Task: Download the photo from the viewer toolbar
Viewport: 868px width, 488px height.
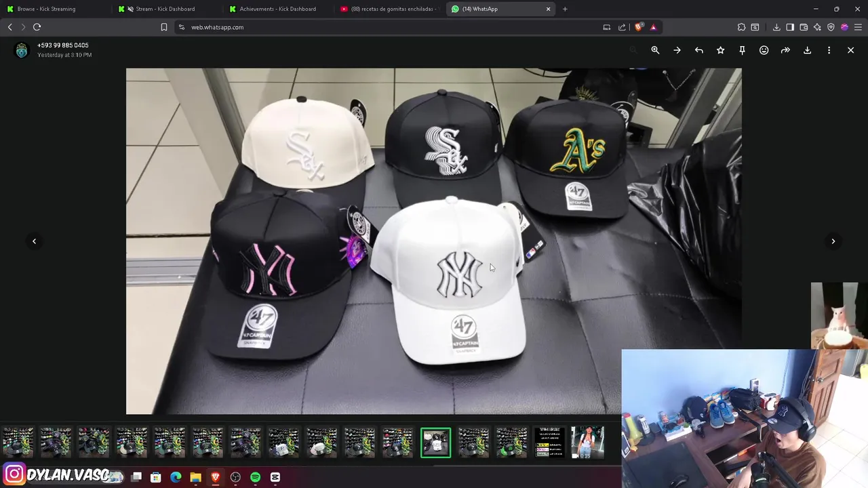Action: (807, 50)
